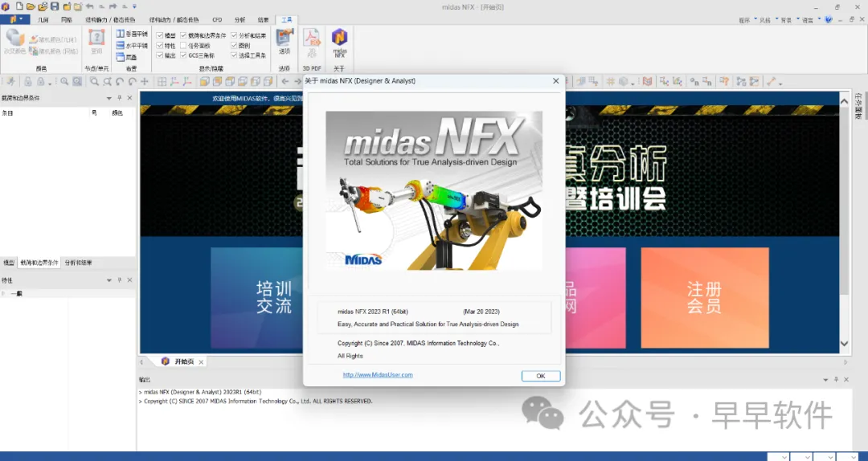
Task: Open the 选项 options icon in the ribbon
Action: coord(285,42)
